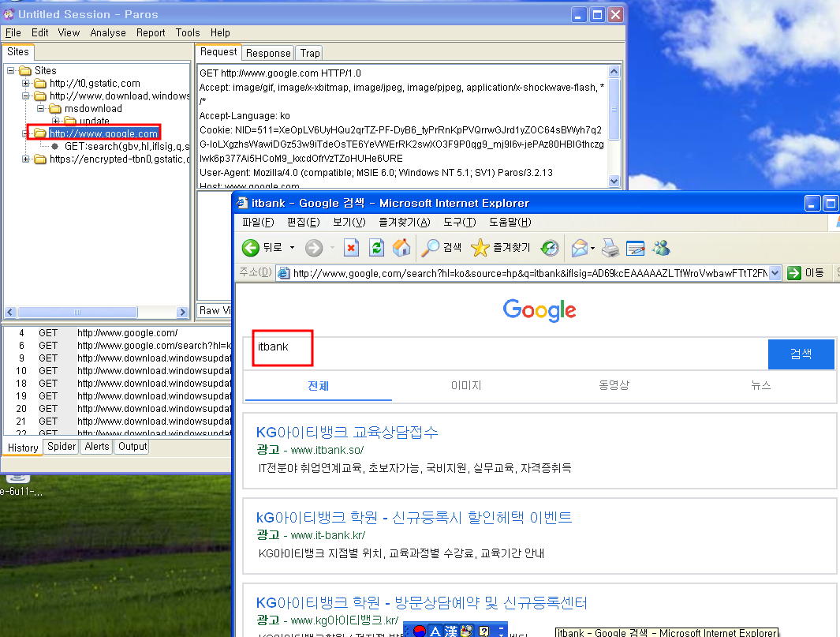The width and height of the screenshot is (840, 637).
Task: Open IE 도구(T) menu
Action: (x=460, y=222)
